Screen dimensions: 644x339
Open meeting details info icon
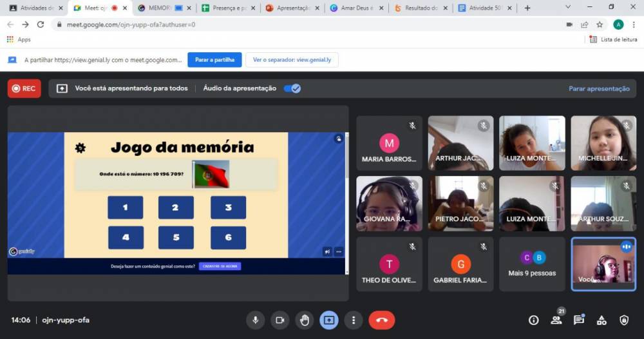[x=533, y=320]
